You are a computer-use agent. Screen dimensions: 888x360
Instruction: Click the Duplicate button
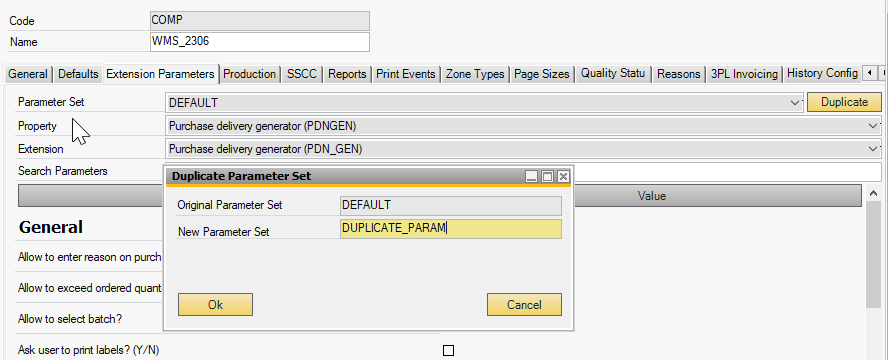point(844,102)
